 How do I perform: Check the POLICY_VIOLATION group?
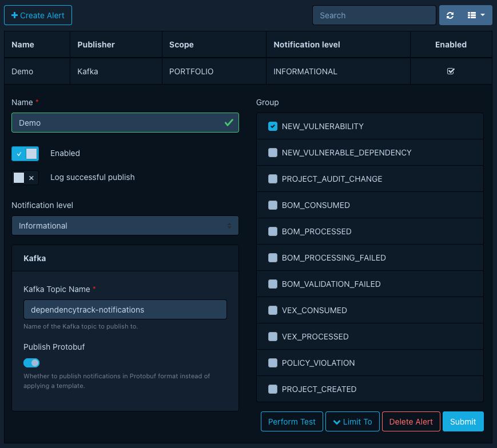click(x=273, y=363)
